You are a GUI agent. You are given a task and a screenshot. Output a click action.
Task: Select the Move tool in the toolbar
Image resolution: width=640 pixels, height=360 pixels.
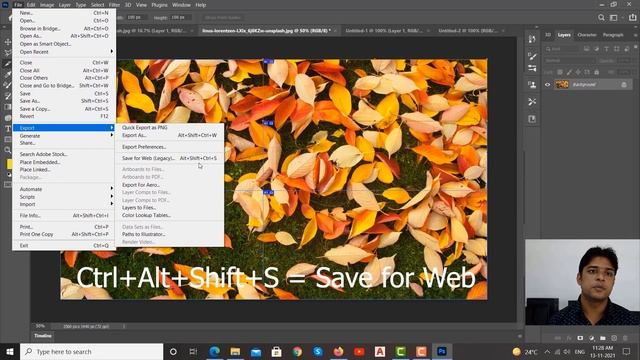point(8,42)
